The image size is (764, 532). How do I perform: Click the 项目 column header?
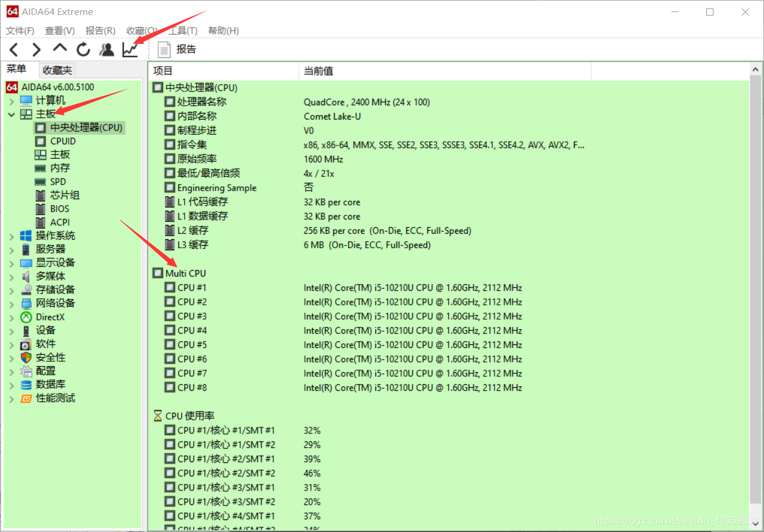pos(223,71)
